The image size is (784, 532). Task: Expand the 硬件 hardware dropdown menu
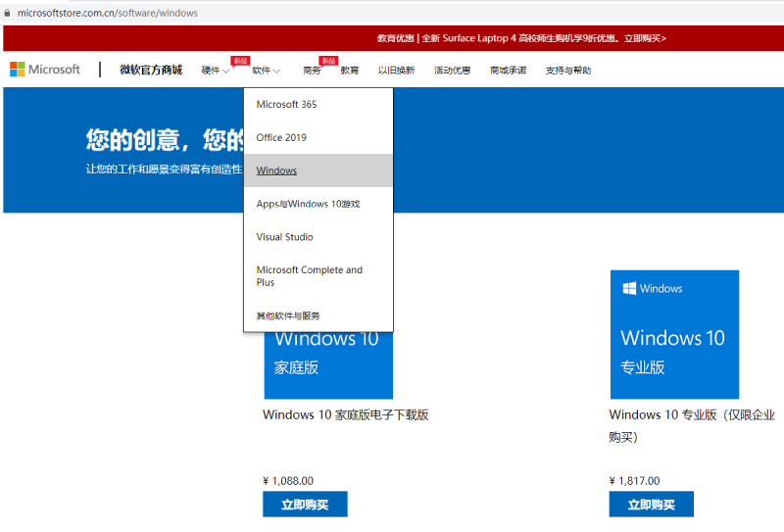point(216,71)
